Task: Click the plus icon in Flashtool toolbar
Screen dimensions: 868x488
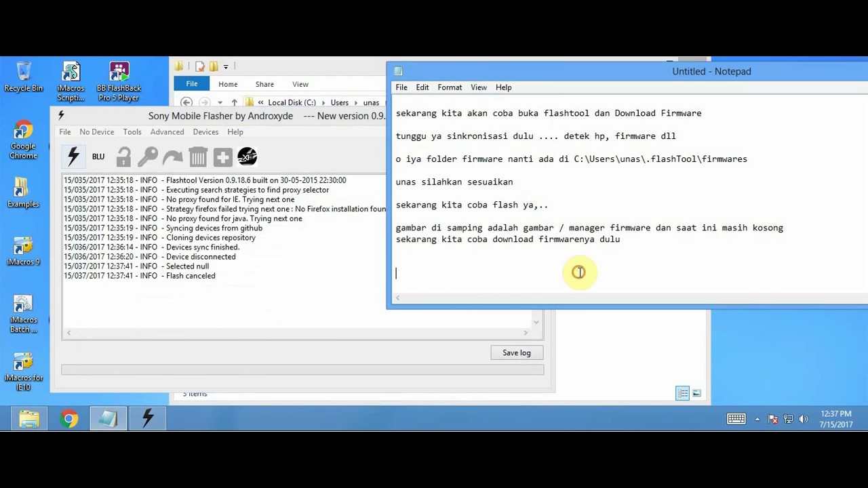Action: pyautogui.click(x=222, y=157)
